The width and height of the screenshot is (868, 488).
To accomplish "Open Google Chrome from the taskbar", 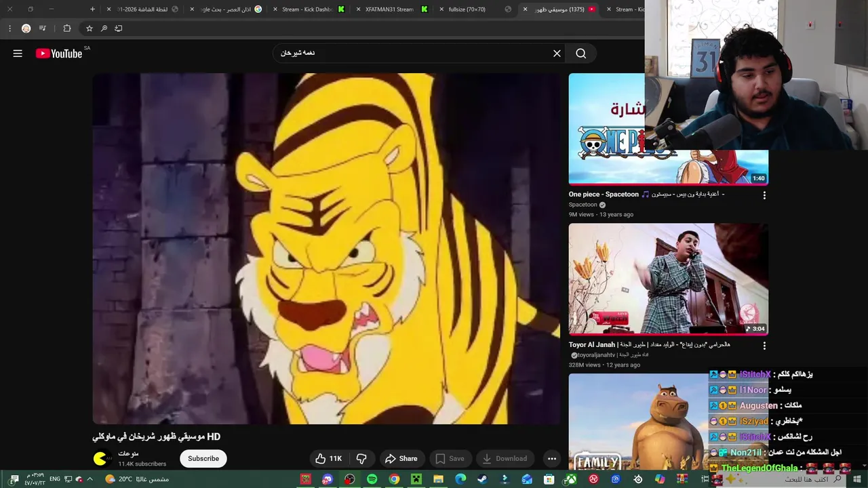I will click(394, 479).
